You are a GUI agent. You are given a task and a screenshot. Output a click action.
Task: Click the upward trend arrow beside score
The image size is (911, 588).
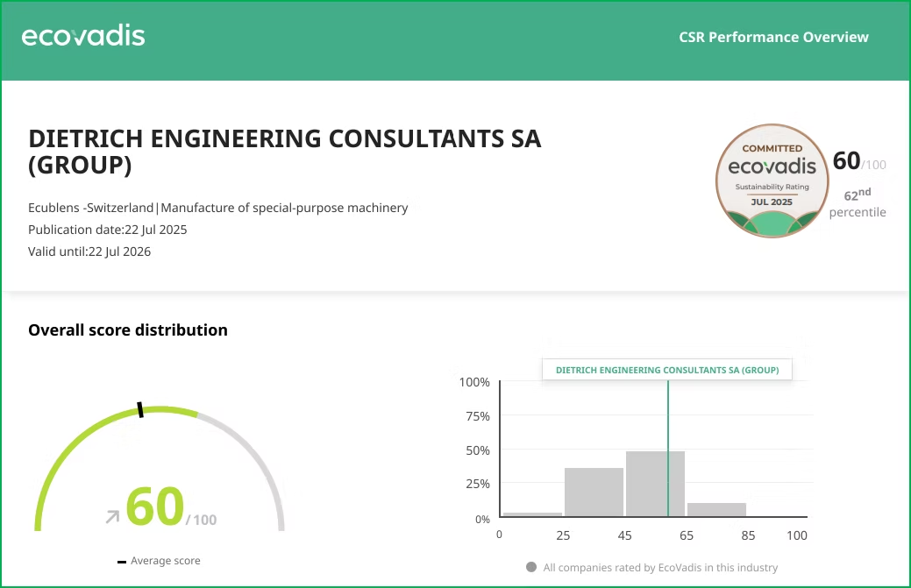(x=112, y=517)
